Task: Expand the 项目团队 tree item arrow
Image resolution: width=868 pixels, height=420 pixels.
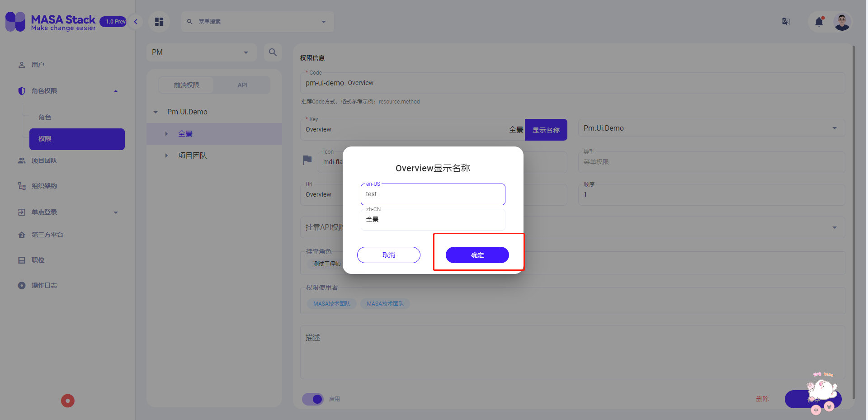Action: tap(166, 156)
